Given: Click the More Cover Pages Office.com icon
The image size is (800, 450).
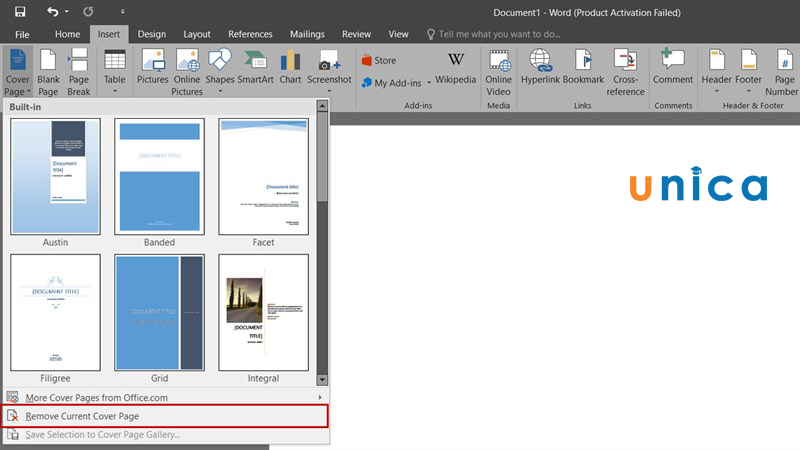Looking at the screenshot, I should point(13,397).
